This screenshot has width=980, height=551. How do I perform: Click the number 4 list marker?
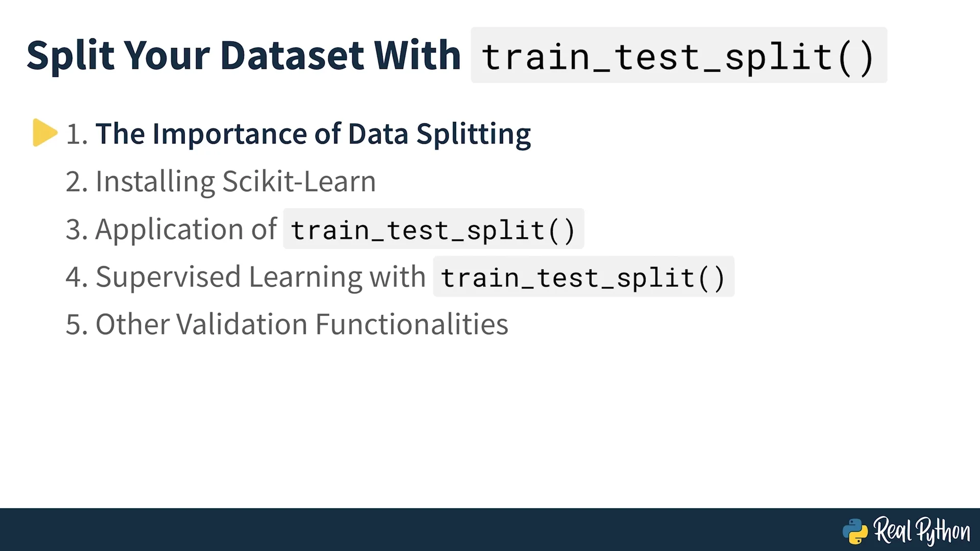click(77, 277)
